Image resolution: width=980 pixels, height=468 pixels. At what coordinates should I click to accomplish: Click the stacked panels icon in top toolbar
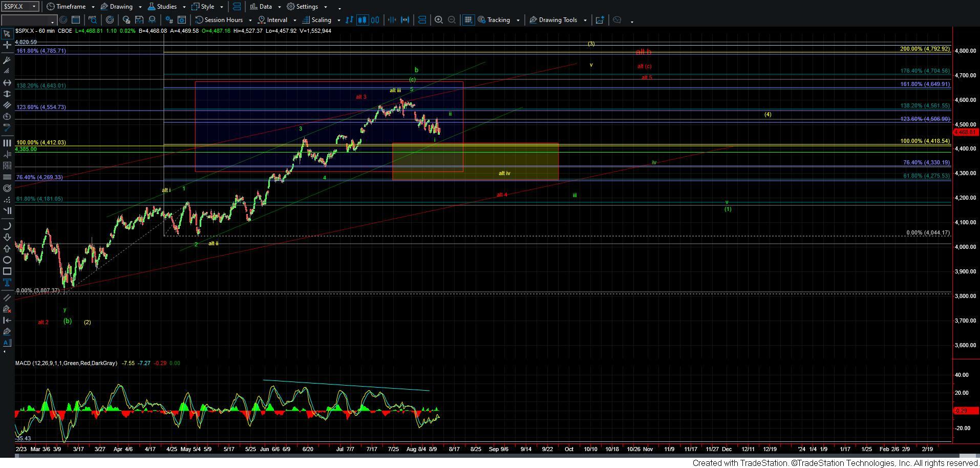tap(237, 7)
